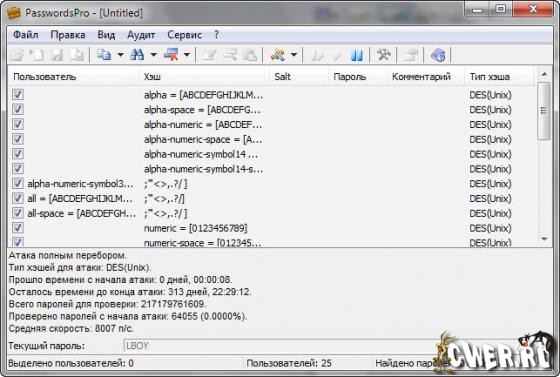Sort by the Комментарий column header
The height and width of the screenshot is (377, 560).
(426, 76)
